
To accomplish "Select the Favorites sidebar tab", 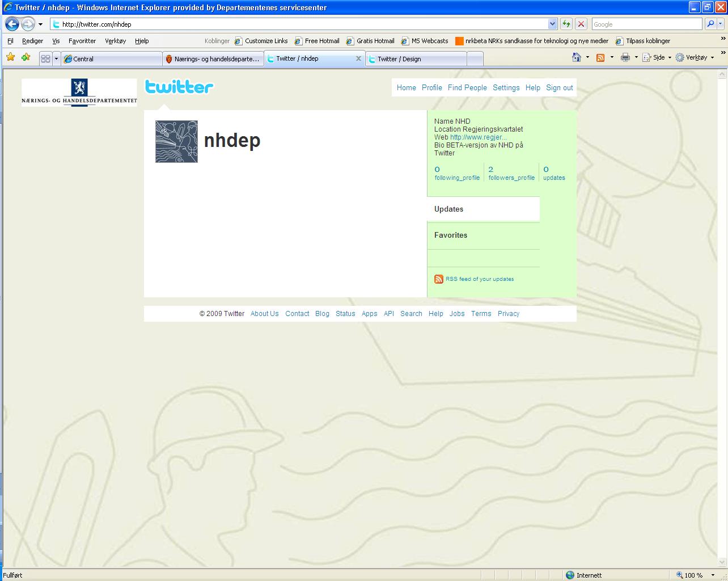I will (484, 235).
